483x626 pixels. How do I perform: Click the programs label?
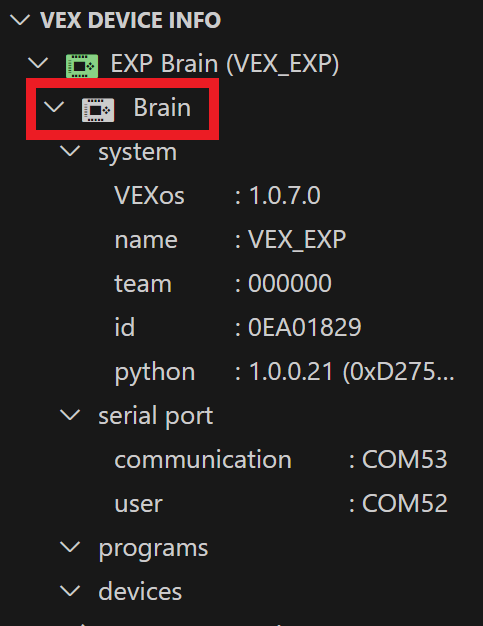[x=153, y=549]
